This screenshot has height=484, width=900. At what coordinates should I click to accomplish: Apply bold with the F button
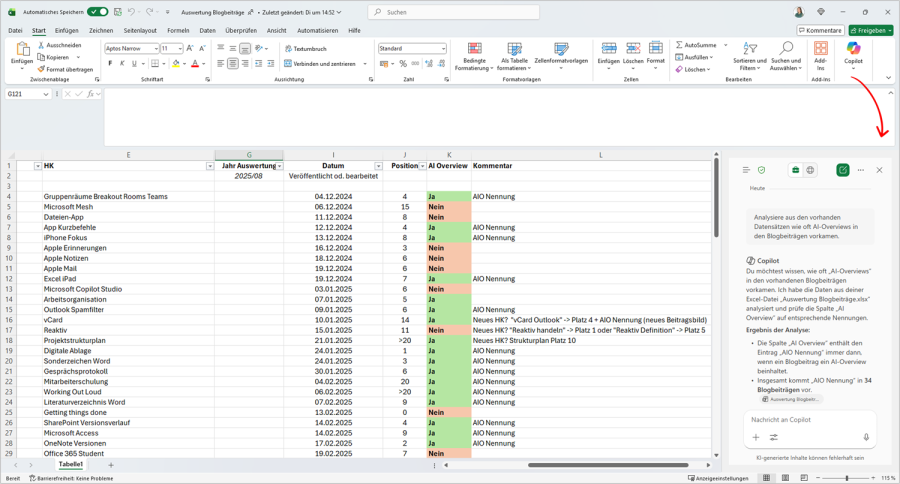pyautogui.click(x=110, y=64)
